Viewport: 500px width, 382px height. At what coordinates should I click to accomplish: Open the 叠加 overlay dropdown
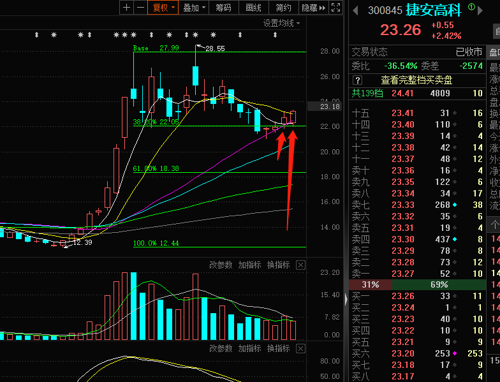pos(194,8)
